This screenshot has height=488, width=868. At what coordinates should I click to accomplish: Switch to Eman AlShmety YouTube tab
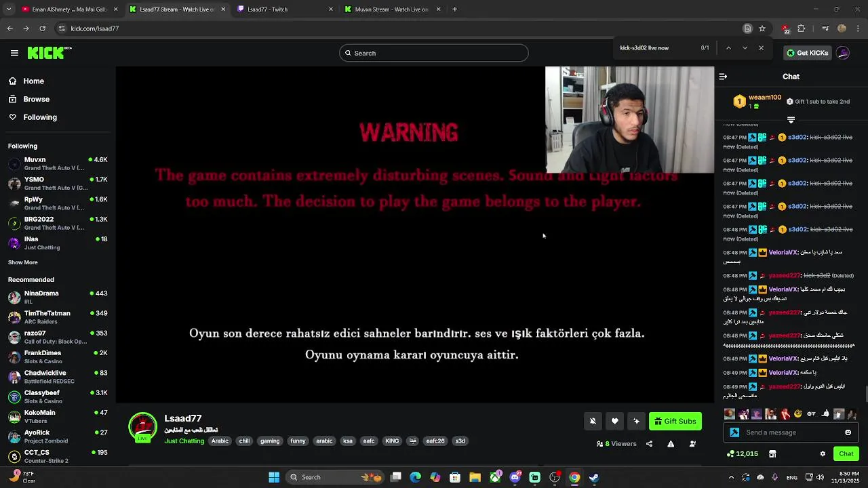click(68, 9)
